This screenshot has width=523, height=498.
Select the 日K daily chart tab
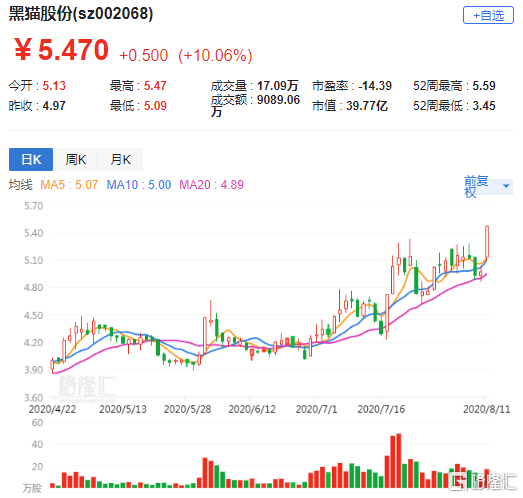coord(31,159)
